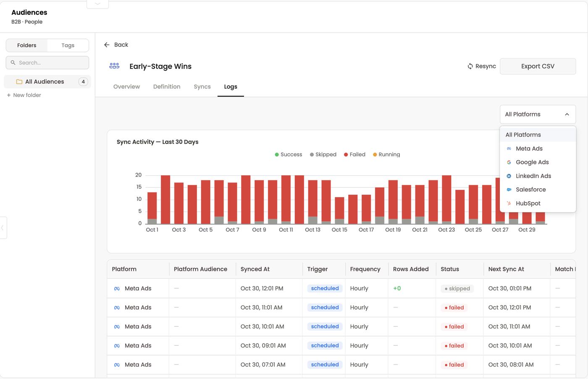Click the Early-Stage Wins audience icon
The height and width of the screenshot is (379, 588).
click(114, 66)
